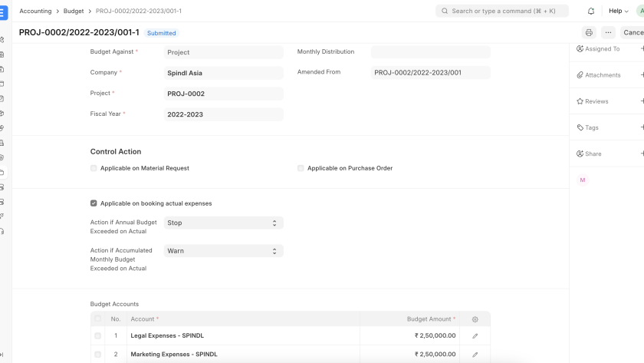Screen dimensions: 644x363
Task: Edit the Legal Expenses row with pencil icon
Action: click(x=475, y=336)
